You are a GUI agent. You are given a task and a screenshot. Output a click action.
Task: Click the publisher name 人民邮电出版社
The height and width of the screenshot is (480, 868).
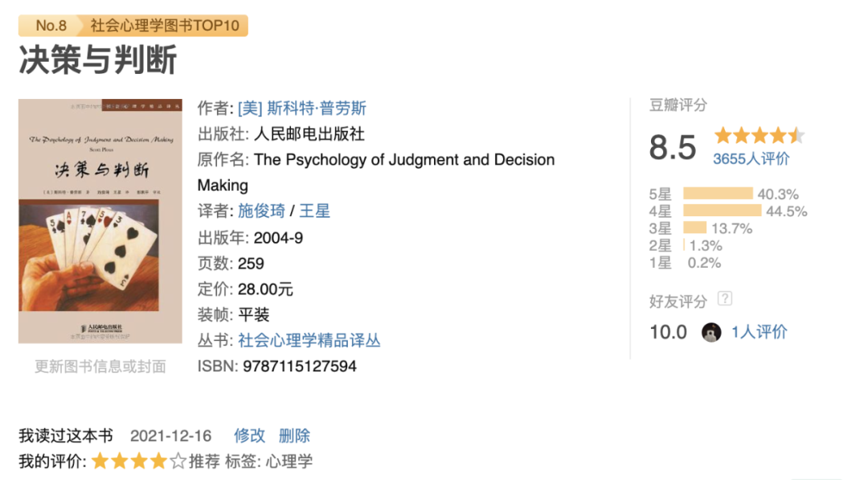pos(309,134)
